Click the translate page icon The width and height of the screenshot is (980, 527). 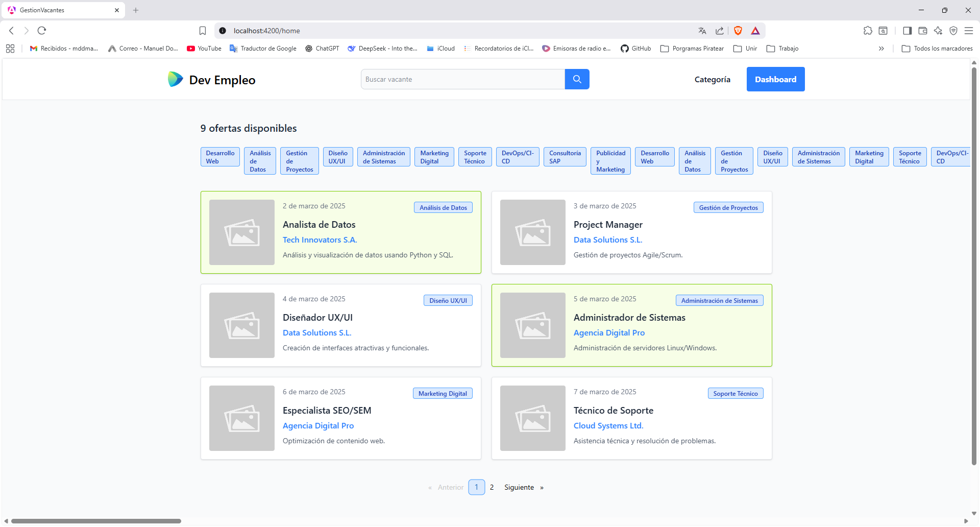pos(702,31)
